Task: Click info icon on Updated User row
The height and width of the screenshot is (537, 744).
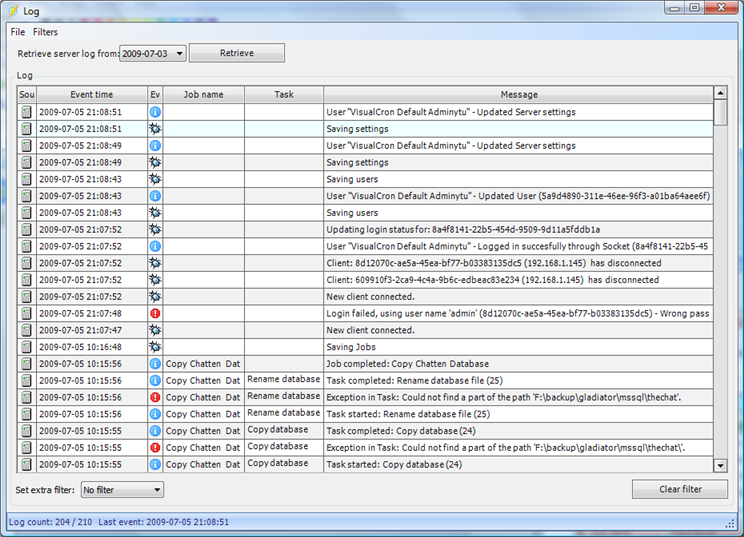Action: pyautogui.click(x=155, y=196)
